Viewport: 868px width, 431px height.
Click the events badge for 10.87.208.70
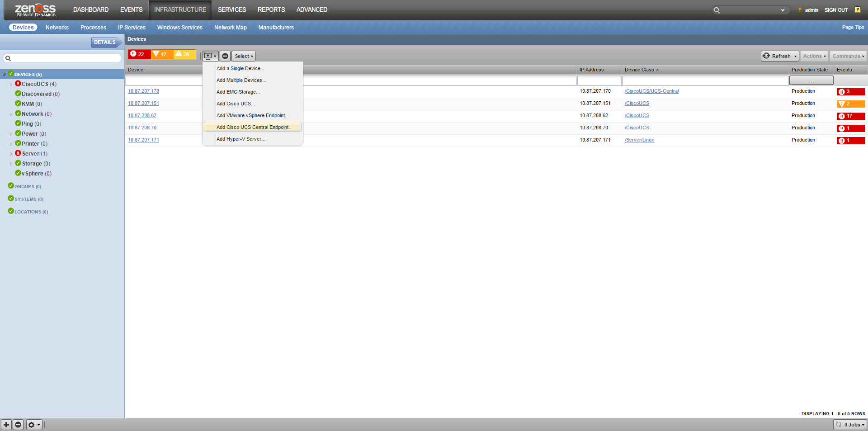pyautogui.click(x=851, y=128)
